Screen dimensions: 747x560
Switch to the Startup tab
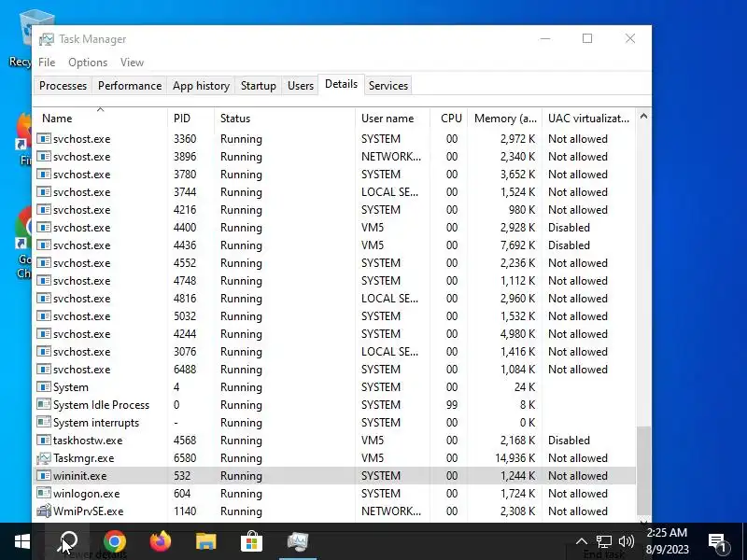(x=259, y=86)
